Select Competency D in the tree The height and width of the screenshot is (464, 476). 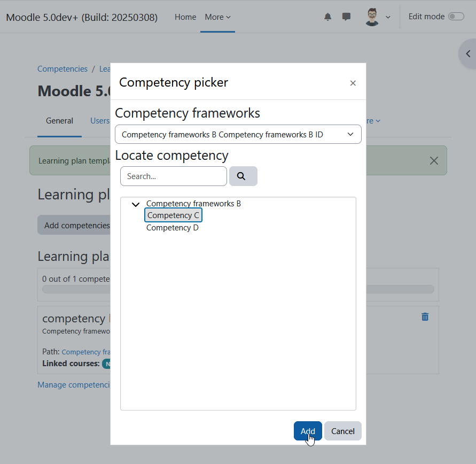pos(173,228)
